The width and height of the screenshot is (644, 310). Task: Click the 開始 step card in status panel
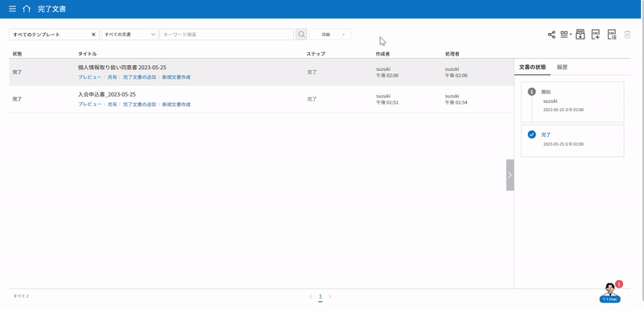(x=572, y=102)
